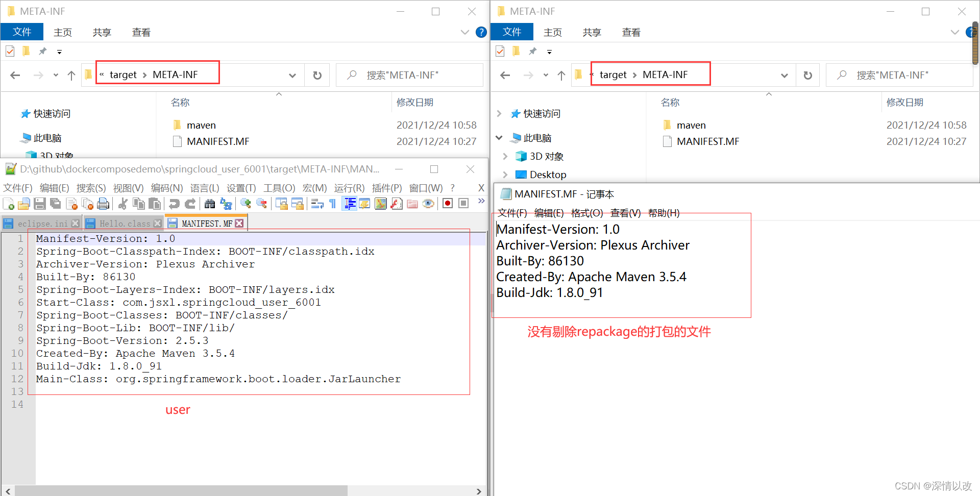Click the Print icon in Notepad++ toolbar
Screen dimensions: 980x496
pyautogui.click(x=103, y=204)
